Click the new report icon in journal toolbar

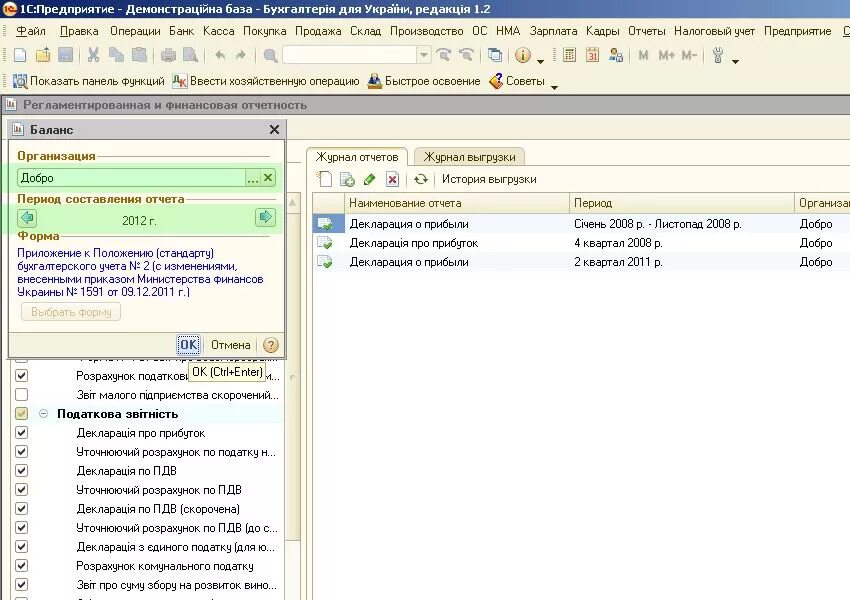(325, 179)
